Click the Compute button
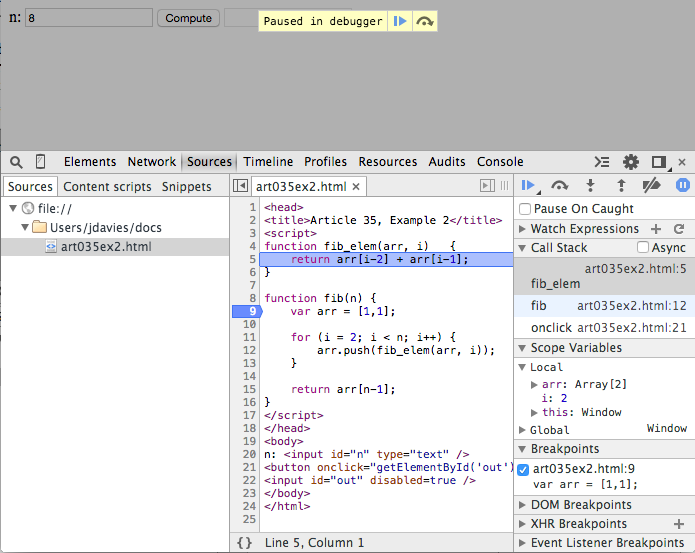This screenshot has height=553, width=695. (x=188, y=19)
